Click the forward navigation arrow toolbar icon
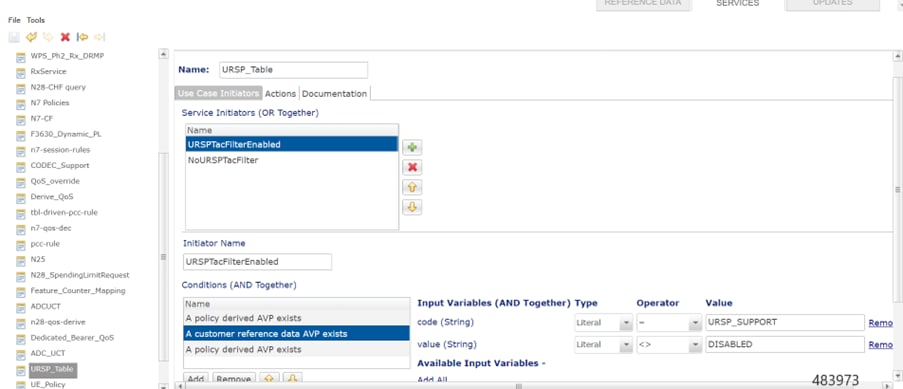903x389 pixels. [100, 37]
